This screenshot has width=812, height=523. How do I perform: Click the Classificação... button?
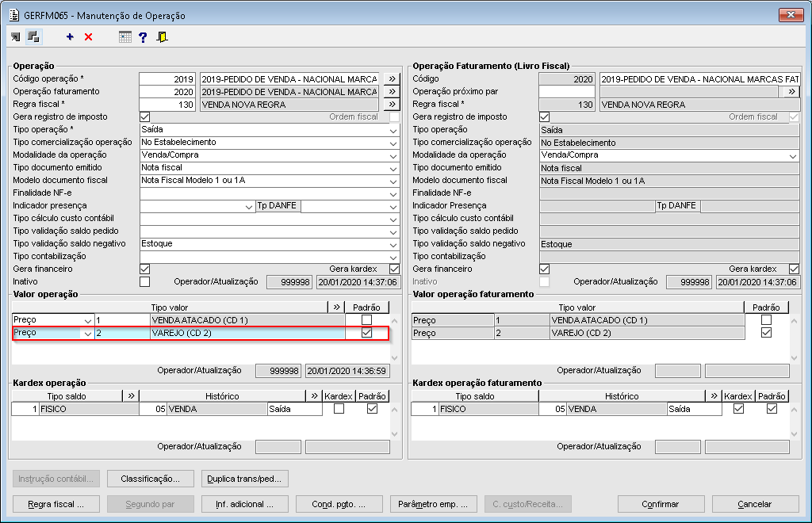[150, 479]
